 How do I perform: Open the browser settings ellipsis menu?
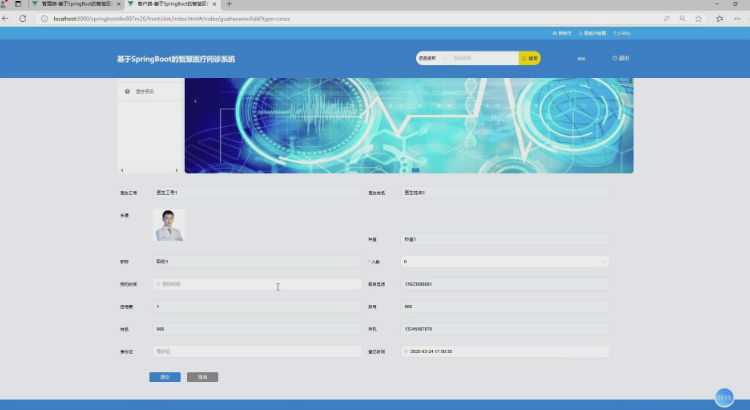737,19
